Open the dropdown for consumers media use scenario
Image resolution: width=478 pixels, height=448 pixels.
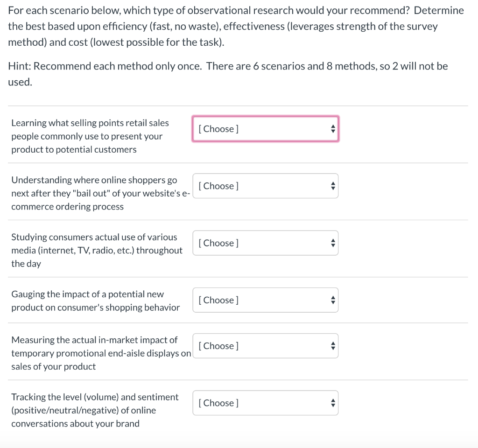(x=265, y=243)
